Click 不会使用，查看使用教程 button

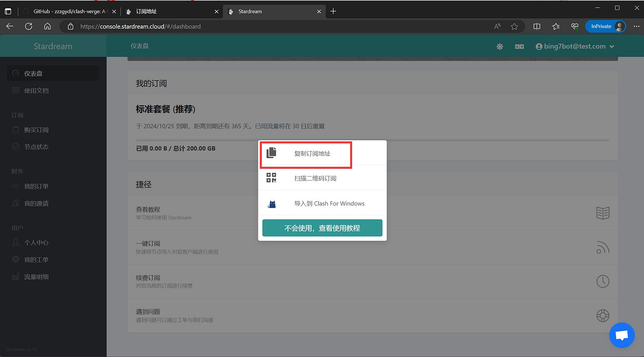click(x=322, y=228)
